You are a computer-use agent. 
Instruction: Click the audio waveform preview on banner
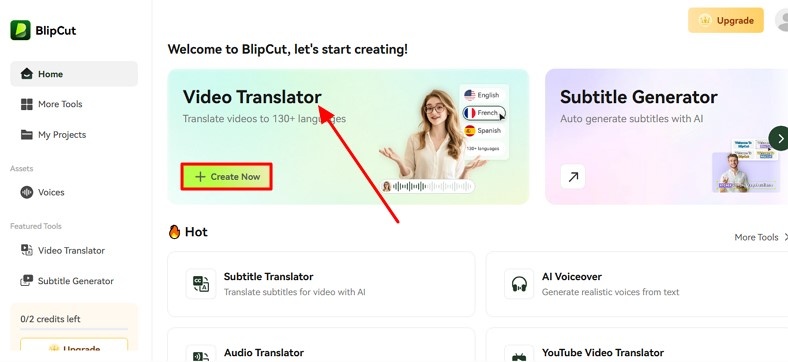pyautogui.click(x=427, y=187)
